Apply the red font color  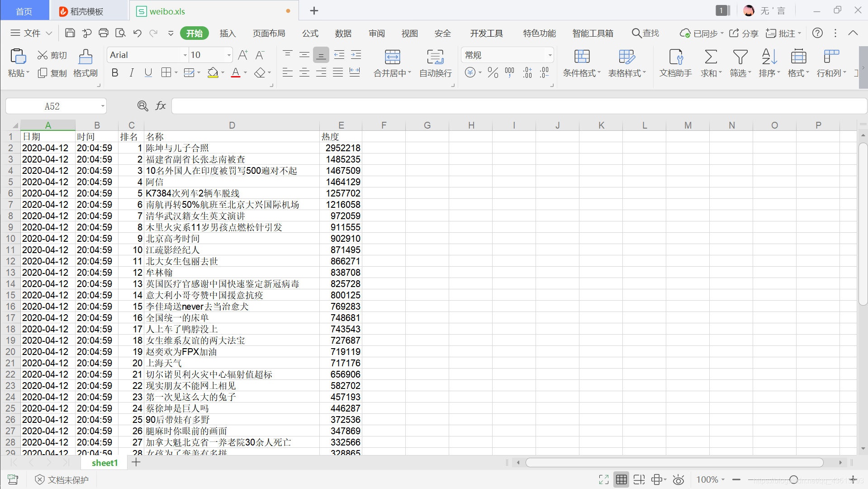(x=236, y=72)
